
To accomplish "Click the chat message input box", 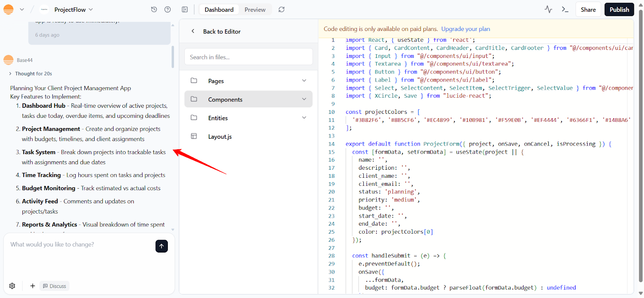I will [80, 245].
